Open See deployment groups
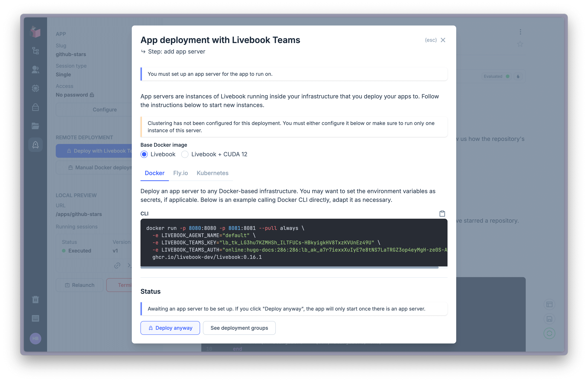The height and width of the screenshot is (382, 588). tap(239, 328)
